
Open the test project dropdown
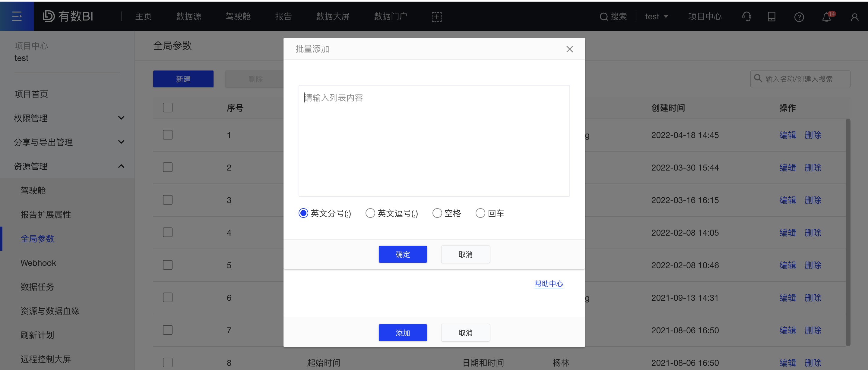pos(656,16)
